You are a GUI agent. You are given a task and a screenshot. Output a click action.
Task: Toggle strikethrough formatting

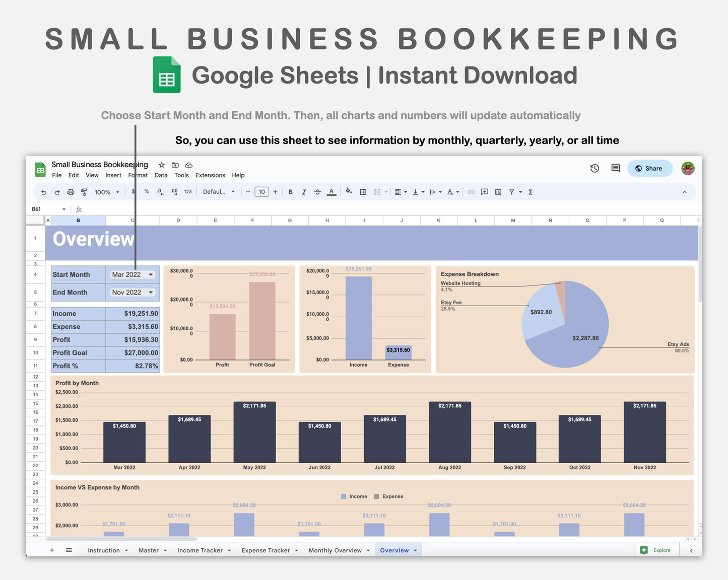point(318,192)
